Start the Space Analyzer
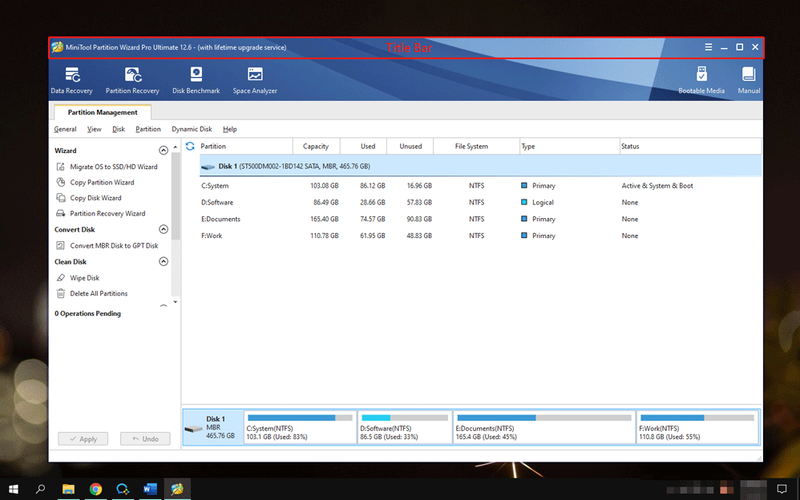Viewport: 800px width, 500px height. tap(255, 80)
